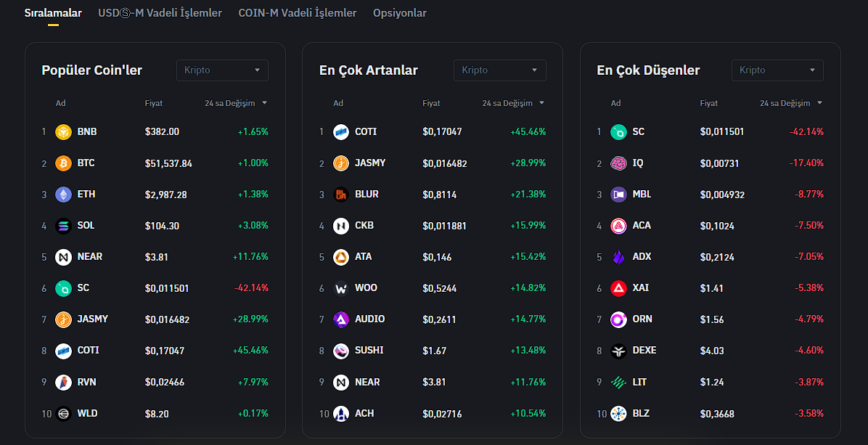The image size is (868, 445).
Task: Sort Popüler Coin'ler by 24 sa Değişim
Action: click(x=236, y=103)
